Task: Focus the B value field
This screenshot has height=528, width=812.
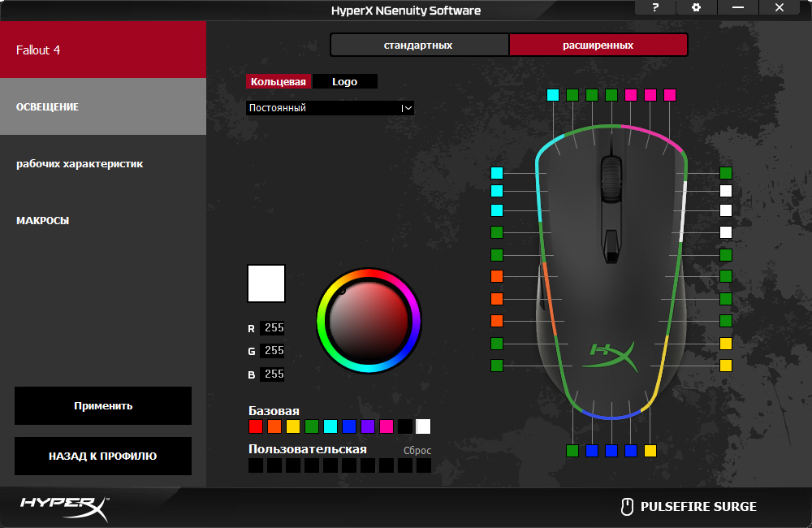Action: click(x=273, y=374)
